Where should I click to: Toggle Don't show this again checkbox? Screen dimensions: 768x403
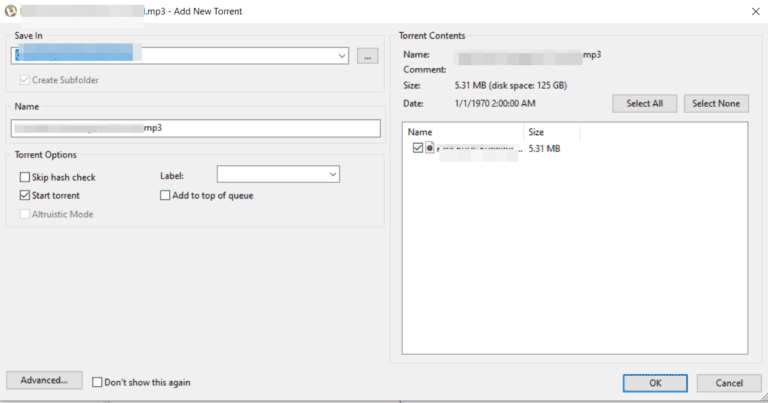tap(97, 382)
